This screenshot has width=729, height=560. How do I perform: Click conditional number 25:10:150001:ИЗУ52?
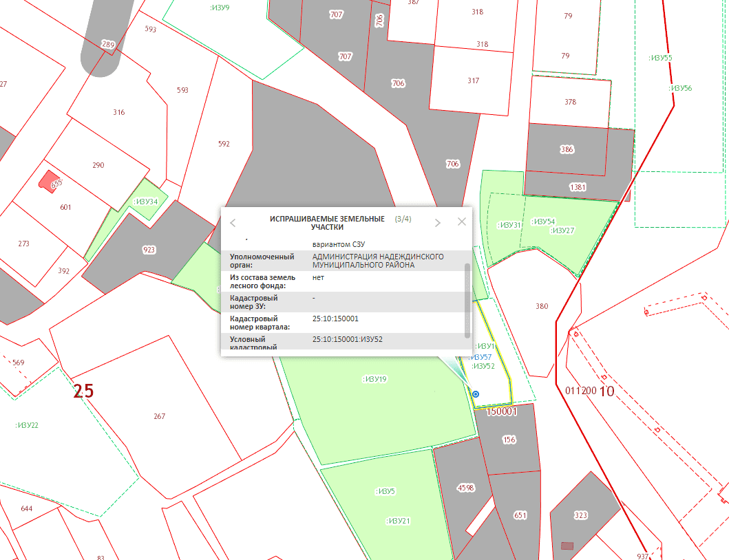pos(348,339)
